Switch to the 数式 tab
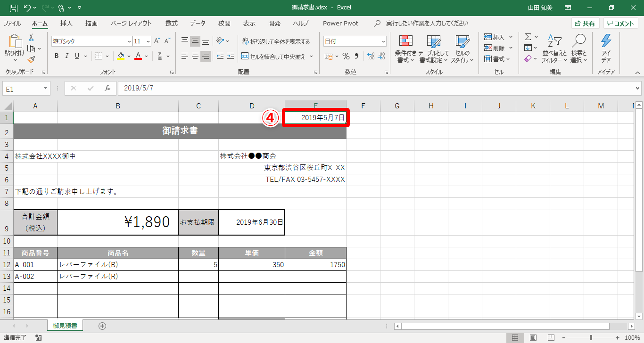Screen dimensions: 644x343 171,23
